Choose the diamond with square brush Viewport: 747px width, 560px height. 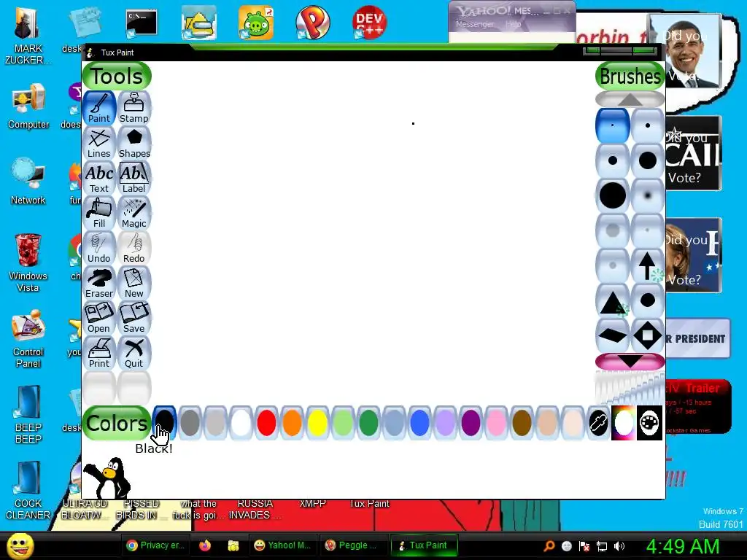pyautogui.click(x=648, y=335)
